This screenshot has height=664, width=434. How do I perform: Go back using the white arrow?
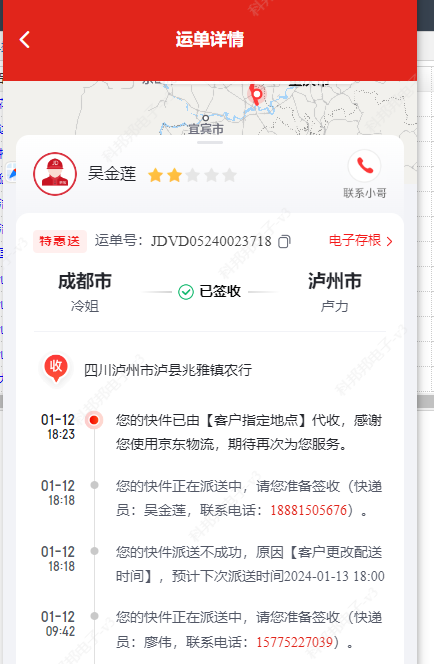(x=25, y=40)
